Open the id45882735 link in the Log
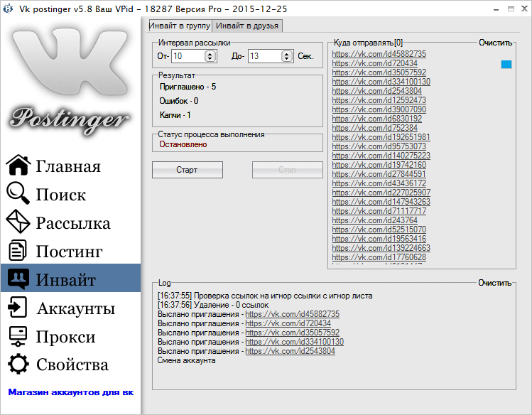 point(292,314)
